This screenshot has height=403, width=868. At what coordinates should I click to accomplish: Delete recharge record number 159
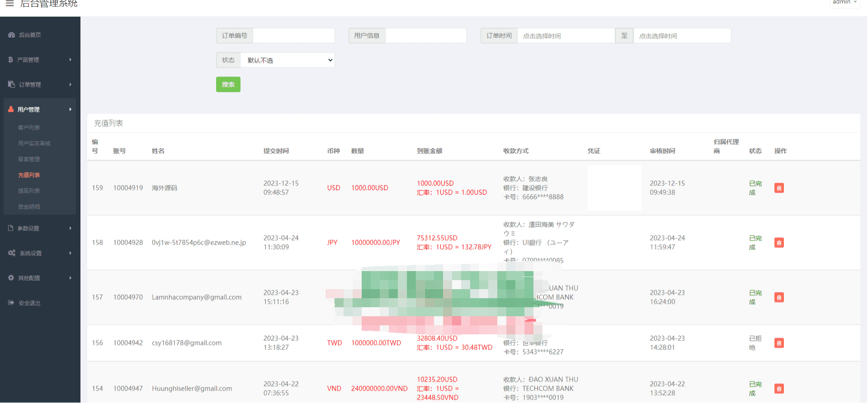click(x=778, y=188)
